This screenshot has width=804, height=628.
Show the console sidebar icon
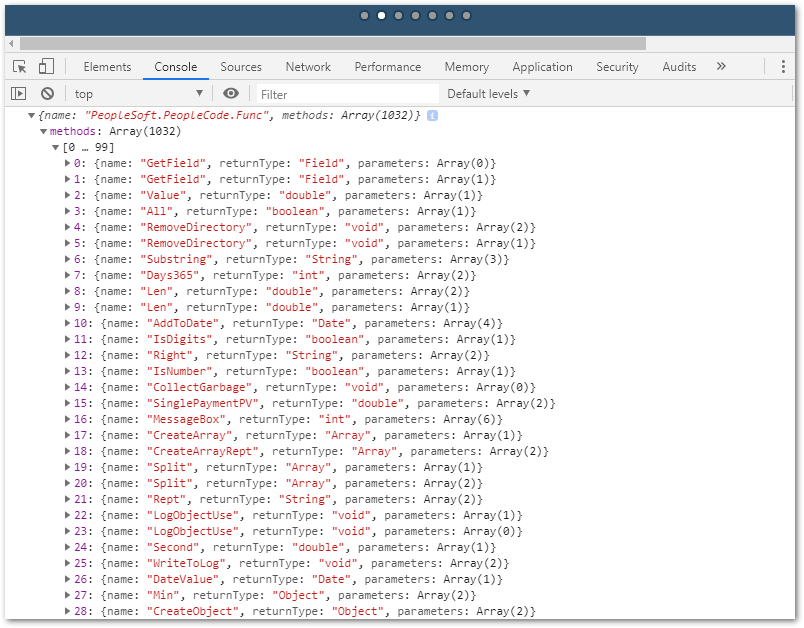18,93
